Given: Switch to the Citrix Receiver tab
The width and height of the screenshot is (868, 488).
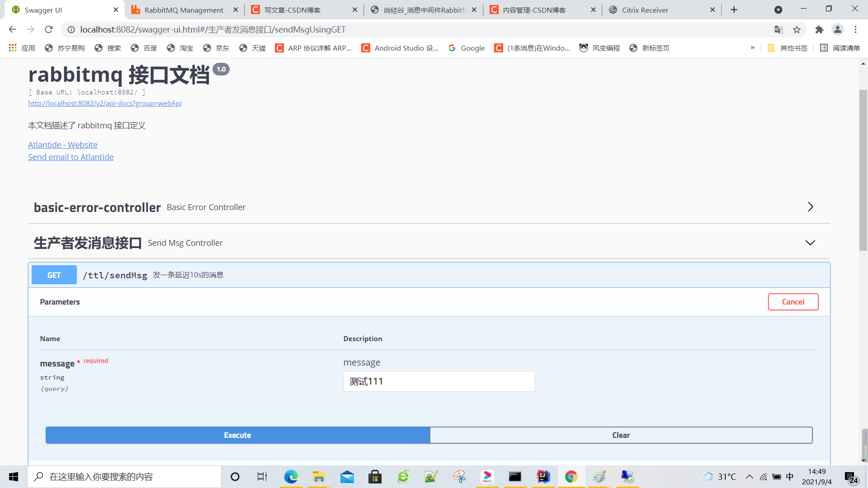Looking at the screenshot, I should coord(645,10).
